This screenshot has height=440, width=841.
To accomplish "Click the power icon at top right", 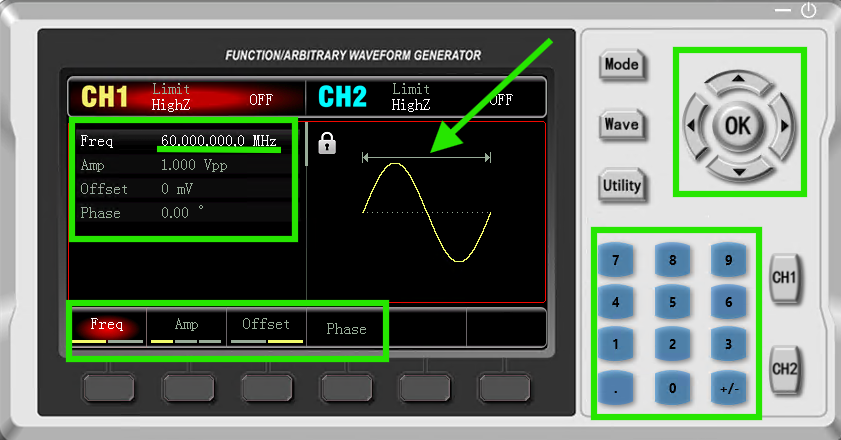I will (808, 10).
